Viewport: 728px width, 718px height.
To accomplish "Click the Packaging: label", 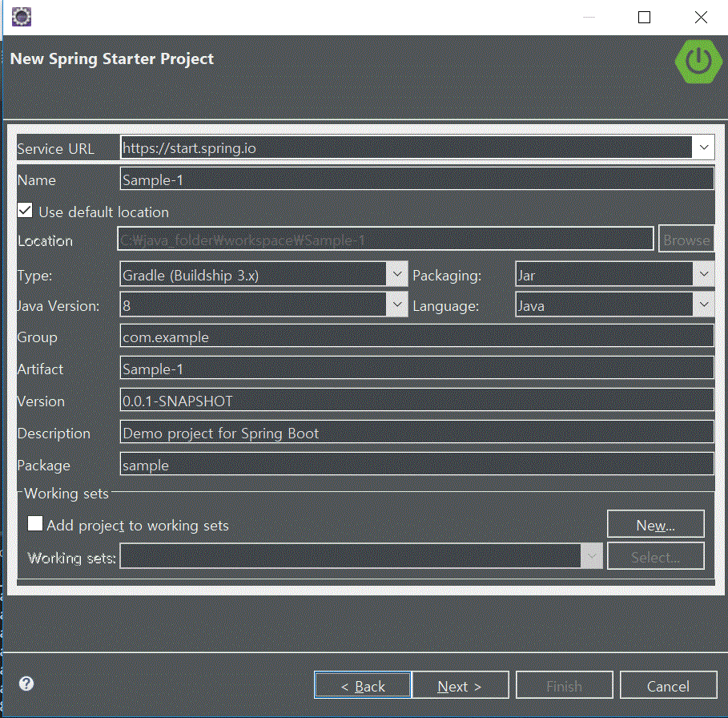I will (x=447, y=276).
